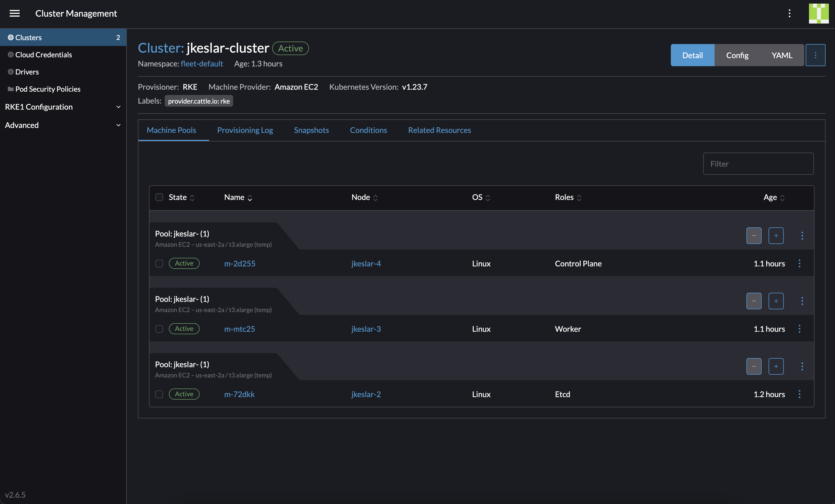Open the fleet-default namespace link
The image size is (835, 504).
[x=202, y=63]
